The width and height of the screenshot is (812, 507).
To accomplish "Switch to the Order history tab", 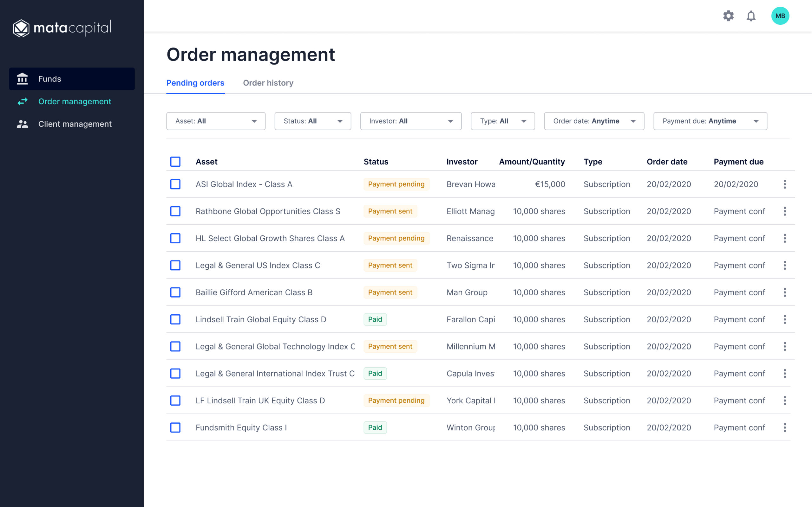I will (268, 83).
